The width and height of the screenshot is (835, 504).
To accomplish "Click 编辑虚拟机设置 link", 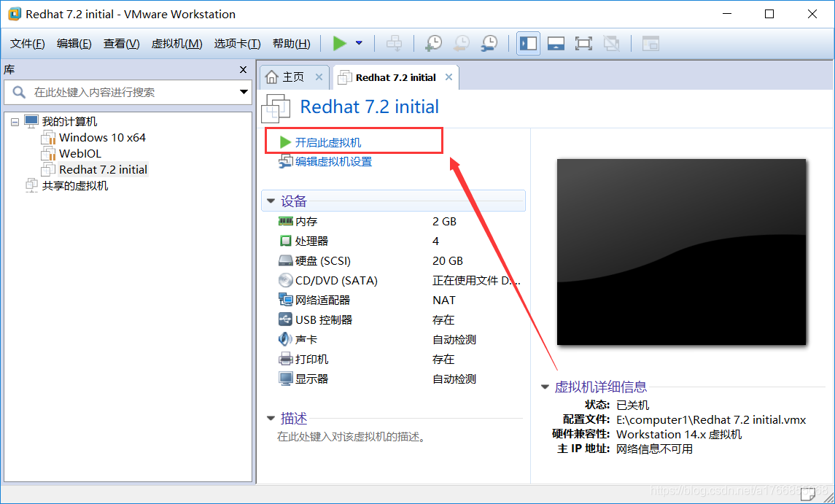I will 333,161.
